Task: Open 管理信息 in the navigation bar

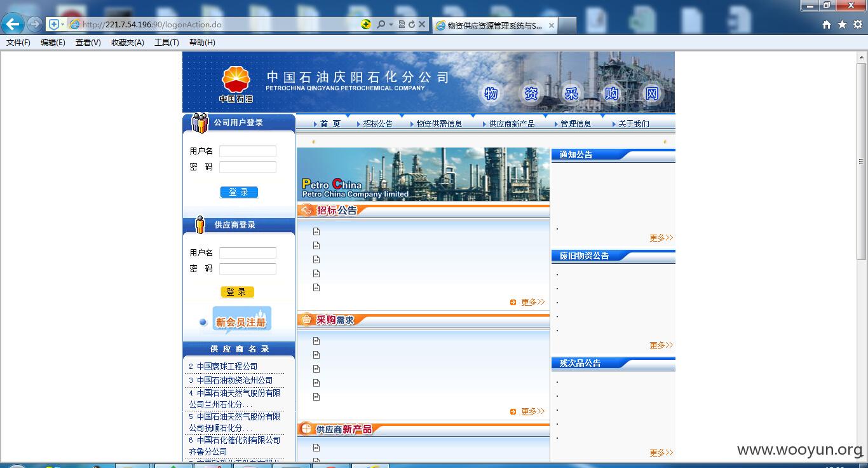Action: click(x=575, y=124)
